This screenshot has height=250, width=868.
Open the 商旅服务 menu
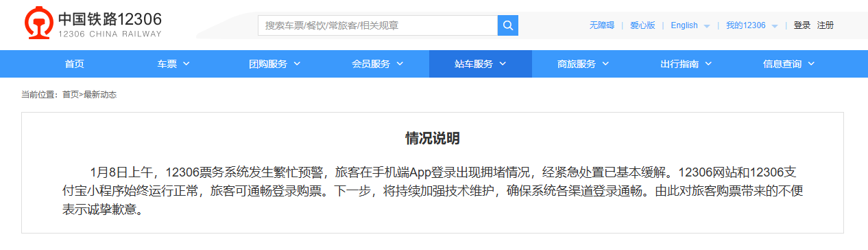coord(583,64)
